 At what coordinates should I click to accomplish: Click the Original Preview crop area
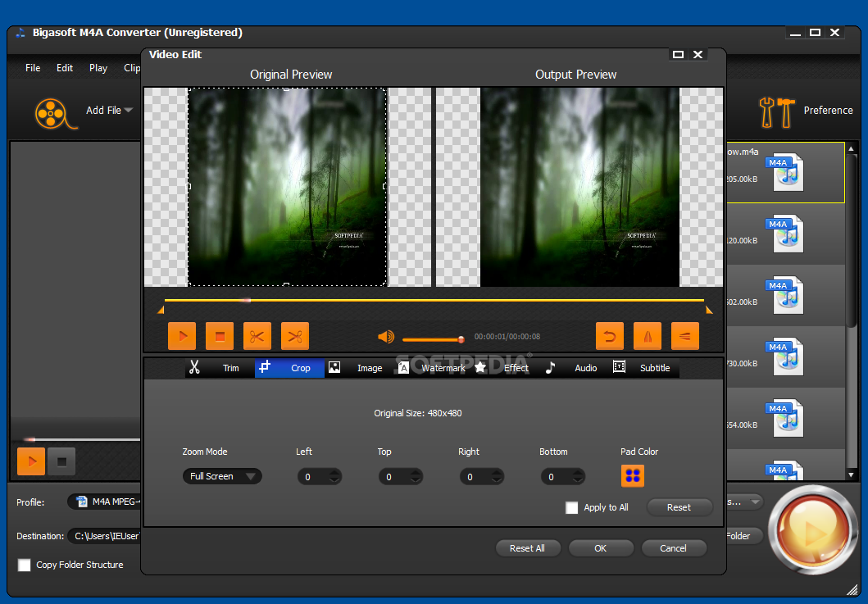click(287, 187)
